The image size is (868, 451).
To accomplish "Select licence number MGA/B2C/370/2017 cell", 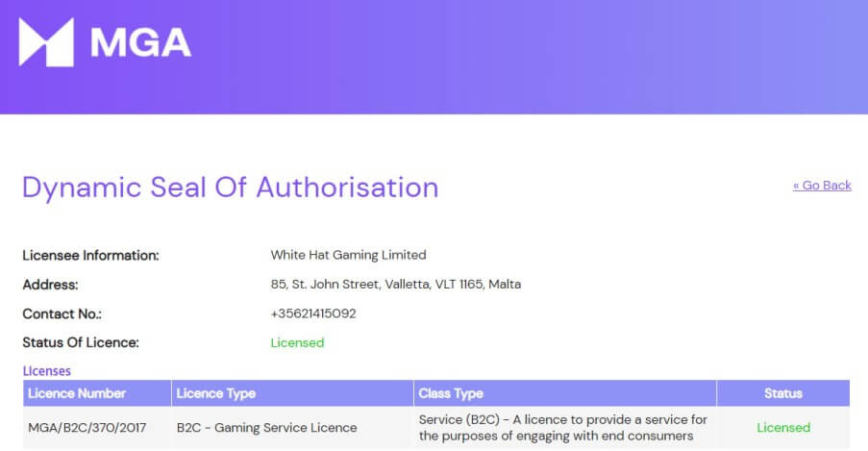I will [x=87, y=428].
